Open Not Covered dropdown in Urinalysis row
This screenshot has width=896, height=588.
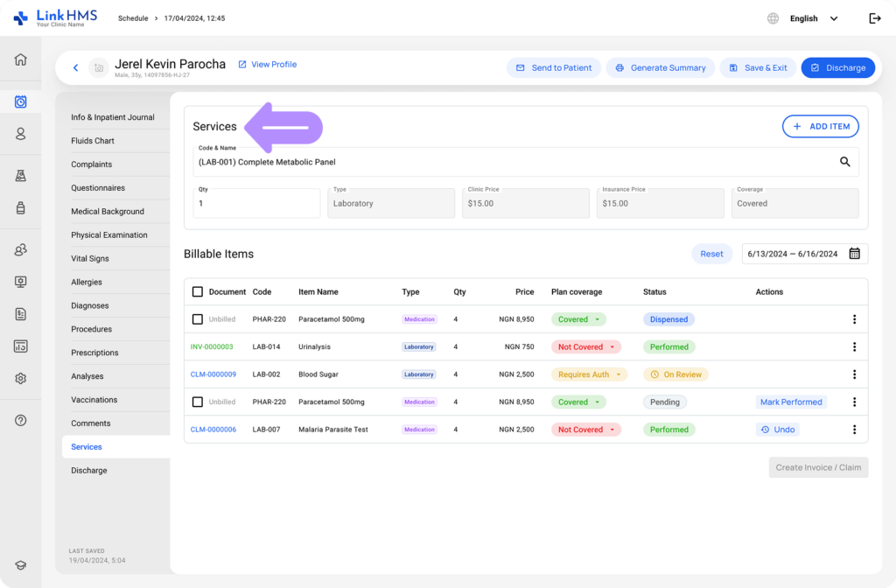pyautogui.click(x=585, y=346)
